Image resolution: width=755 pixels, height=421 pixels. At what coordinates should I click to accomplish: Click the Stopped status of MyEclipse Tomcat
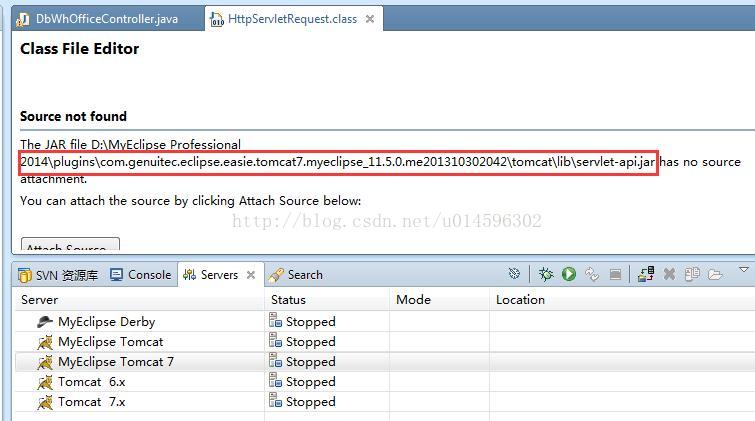point(311,342)
